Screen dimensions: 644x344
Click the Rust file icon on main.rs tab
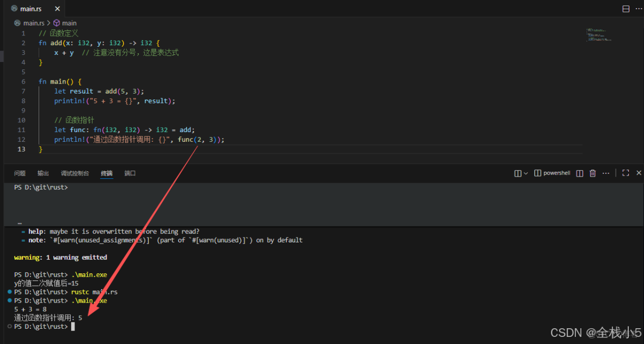coord(14,8)
